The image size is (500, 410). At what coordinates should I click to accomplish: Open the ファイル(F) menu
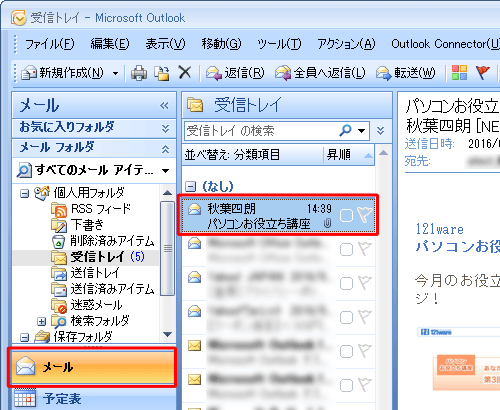[x=50, y=44]
